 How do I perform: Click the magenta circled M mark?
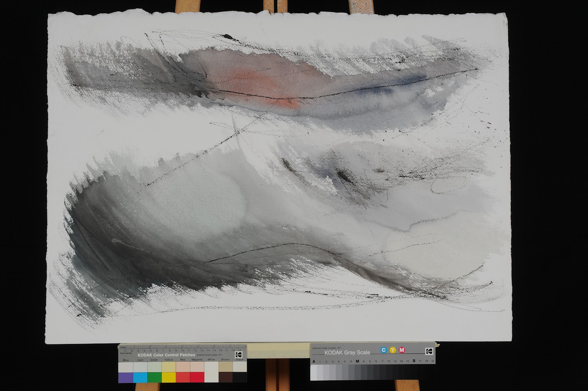click(x=402, y=350)
